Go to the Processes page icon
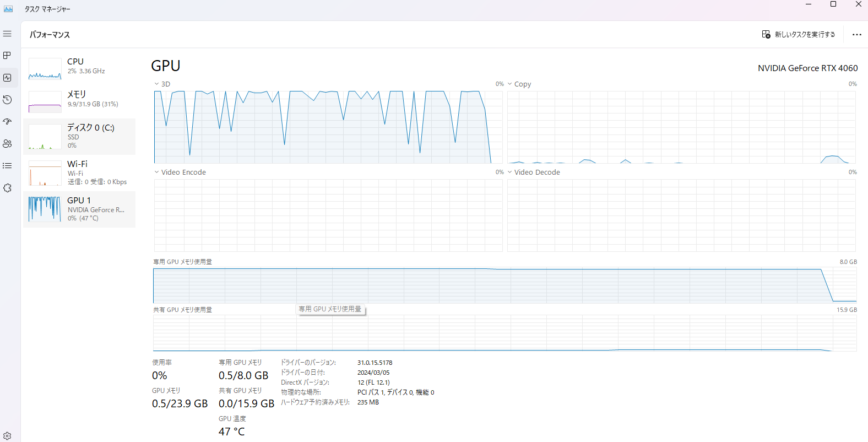 [7, 56]
